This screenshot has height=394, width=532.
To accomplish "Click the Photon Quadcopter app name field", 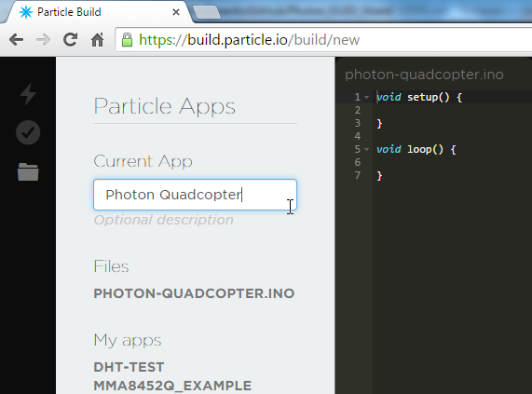I will point(195,195).
